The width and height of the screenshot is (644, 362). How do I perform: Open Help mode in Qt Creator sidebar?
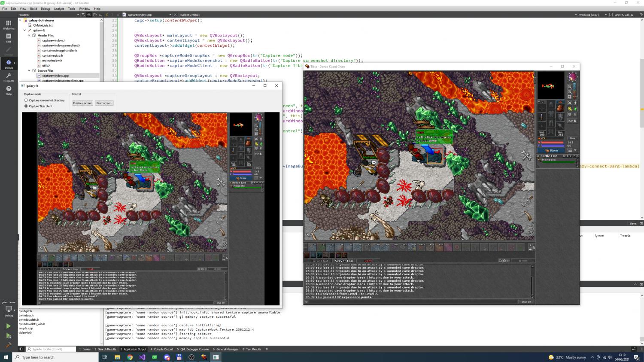(x=8, y=90)
